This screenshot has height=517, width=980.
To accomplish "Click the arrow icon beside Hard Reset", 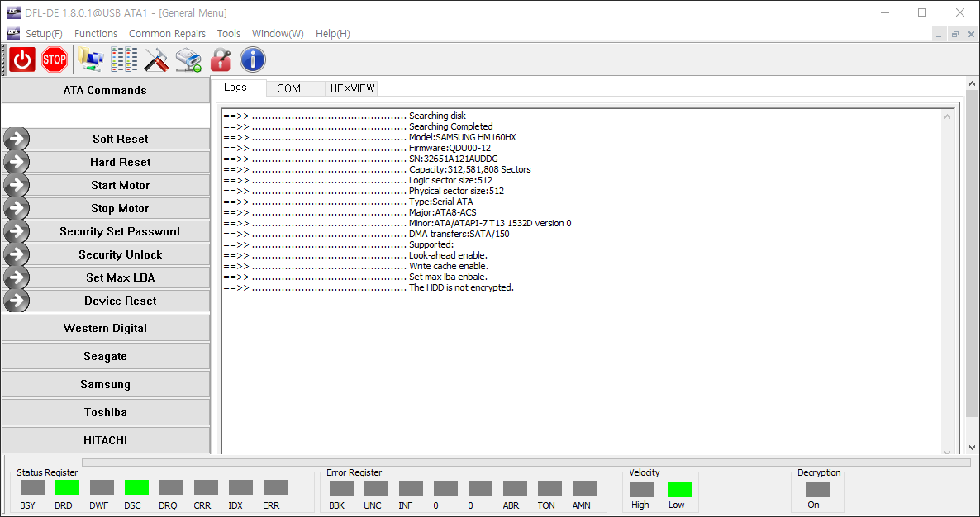I will (17, 163).
